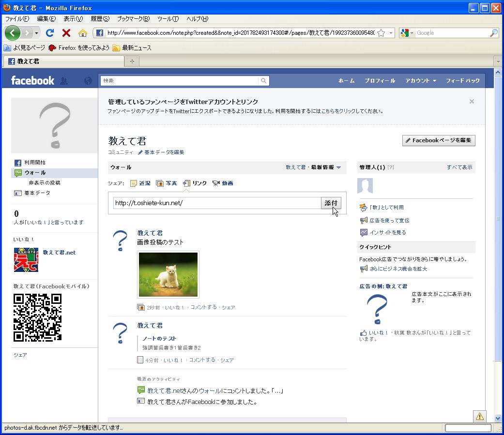Click すべて表示 in admin panel
504x435 pixels.
pos(459,167)
